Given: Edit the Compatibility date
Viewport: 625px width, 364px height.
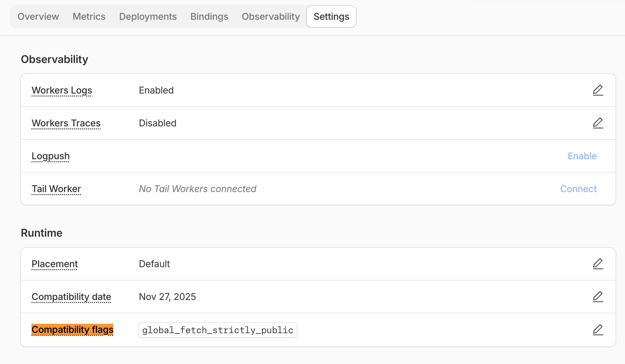Looking at the screenshot, I should coord(598,297).
